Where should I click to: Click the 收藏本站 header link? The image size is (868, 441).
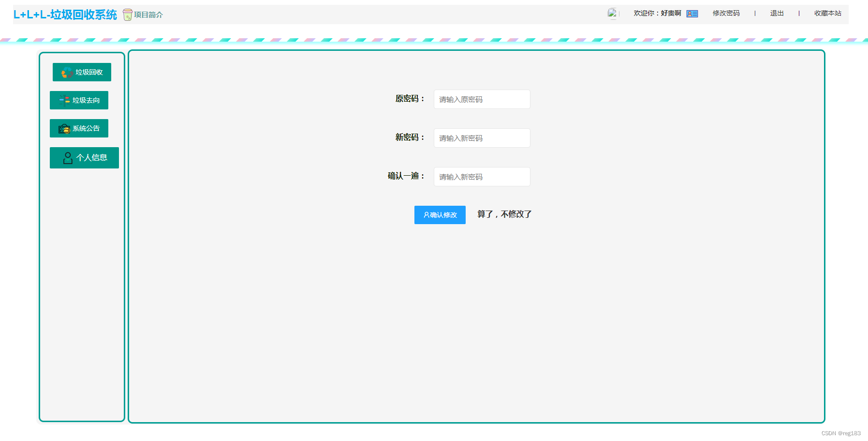click(827, 13)
